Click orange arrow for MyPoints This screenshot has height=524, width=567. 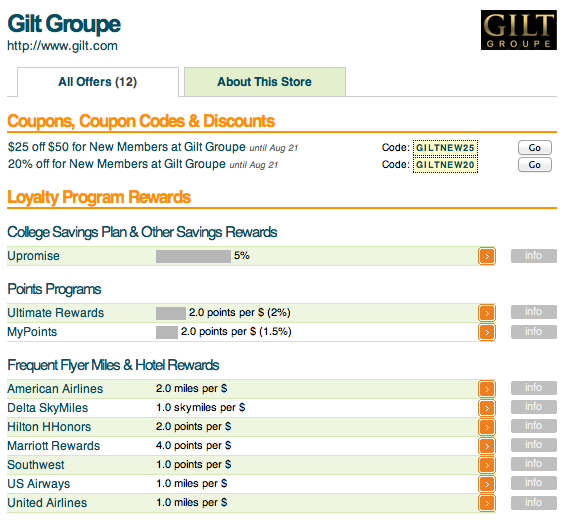pos(487,332)
